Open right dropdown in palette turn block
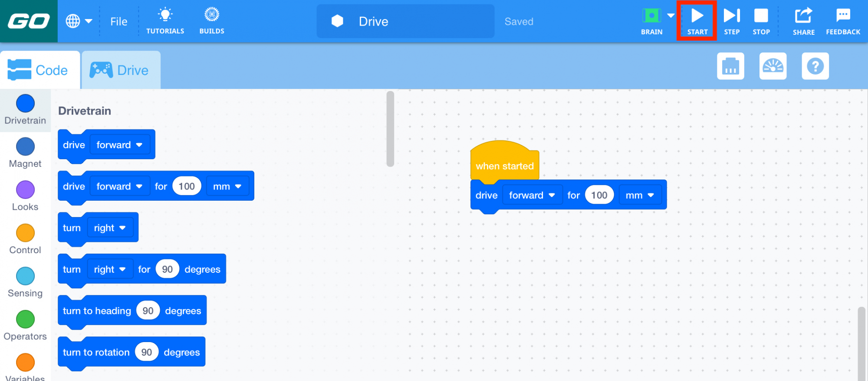Viewport: 868px width, 381px height. pos(110,228)
